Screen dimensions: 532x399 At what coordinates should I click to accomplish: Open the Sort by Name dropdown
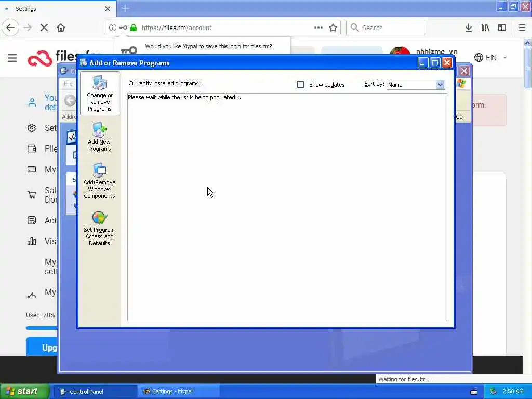click(416, 85)
